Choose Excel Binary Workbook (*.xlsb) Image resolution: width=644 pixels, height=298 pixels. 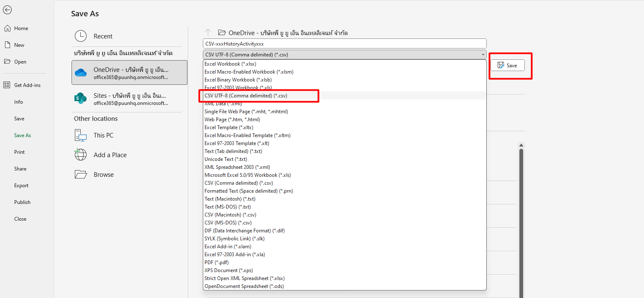(x=345, y=80)
